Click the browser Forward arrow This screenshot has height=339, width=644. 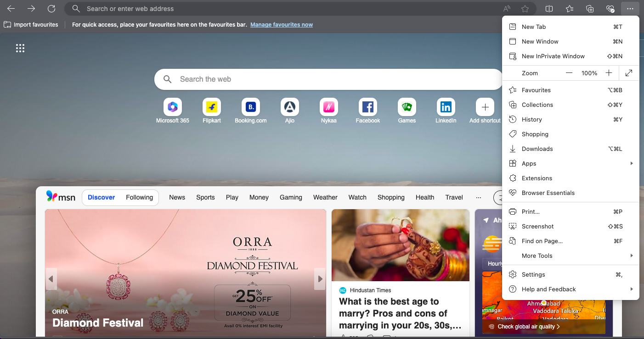(x=31, y=9)
